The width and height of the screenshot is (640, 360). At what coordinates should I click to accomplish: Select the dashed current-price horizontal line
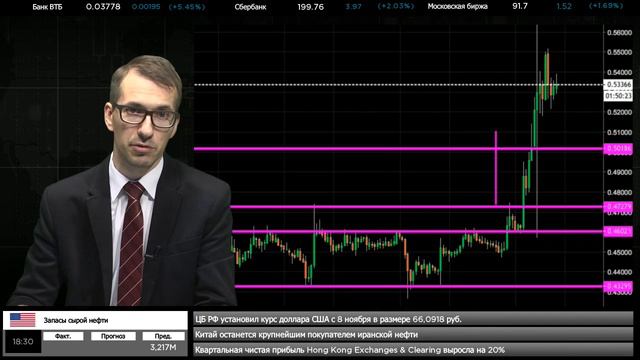point(398,85)
